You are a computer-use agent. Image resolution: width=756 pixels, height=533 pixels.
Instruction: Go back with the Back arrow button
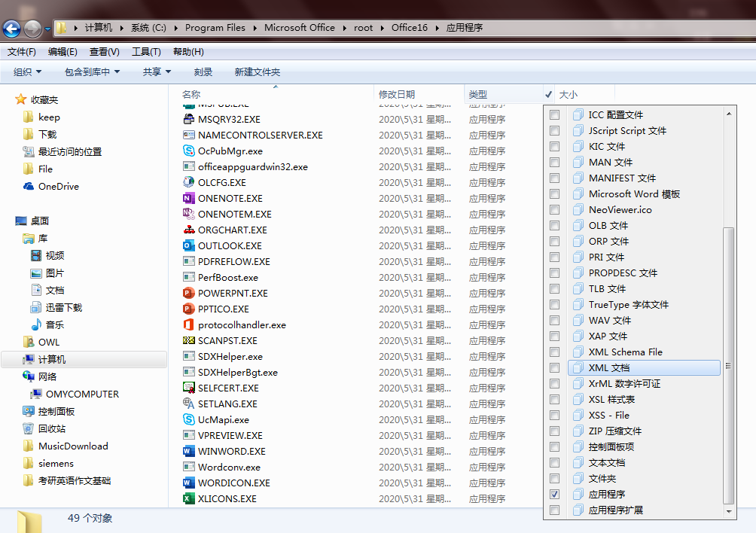[x=11, y=29]
